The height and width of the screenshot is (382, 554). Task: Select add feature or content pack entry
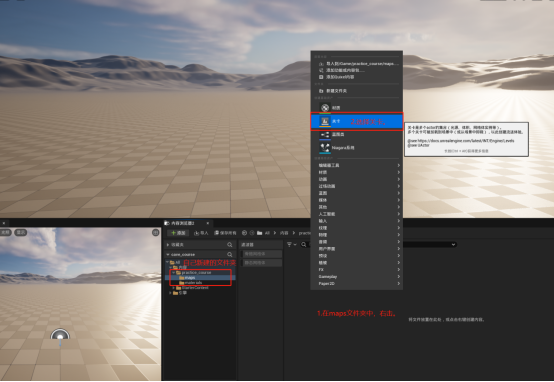click(356, 70)
